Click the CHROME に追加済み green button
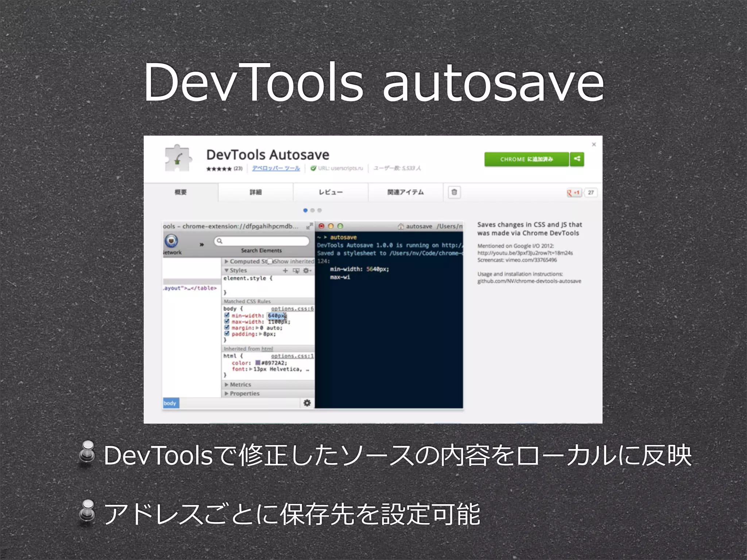This screenshot has height=560, width=747. [526, 159]
